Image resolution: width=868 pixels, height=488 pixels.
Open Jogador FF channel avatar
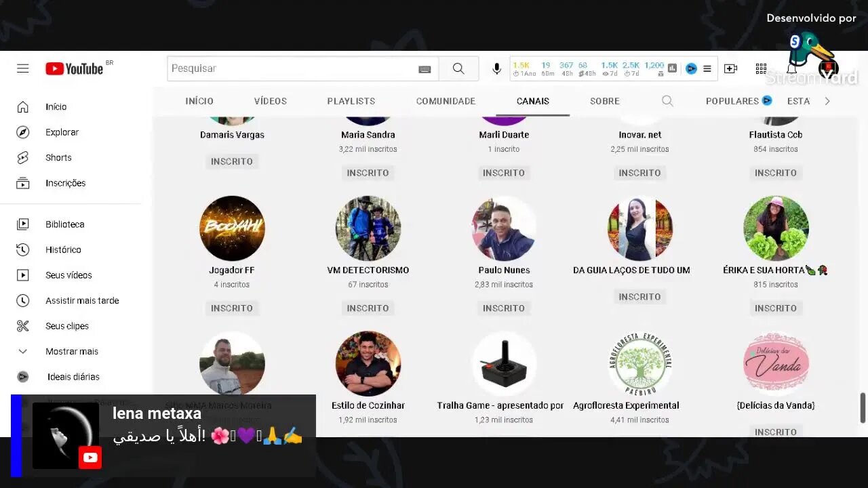pos(232,228)
